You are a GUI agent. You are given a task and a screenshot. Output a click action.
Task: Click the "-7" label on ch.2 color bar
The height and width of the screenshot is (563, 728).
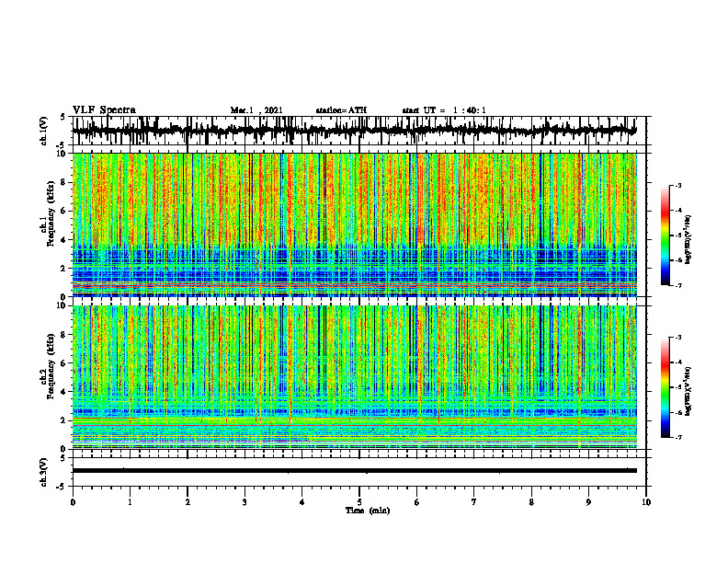pos(678,437)
